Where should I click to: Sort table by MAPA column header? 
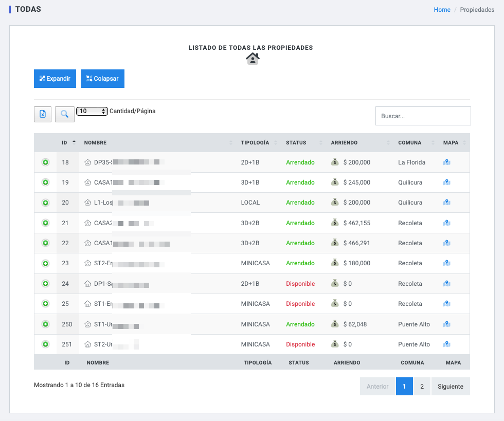(454, 143)
